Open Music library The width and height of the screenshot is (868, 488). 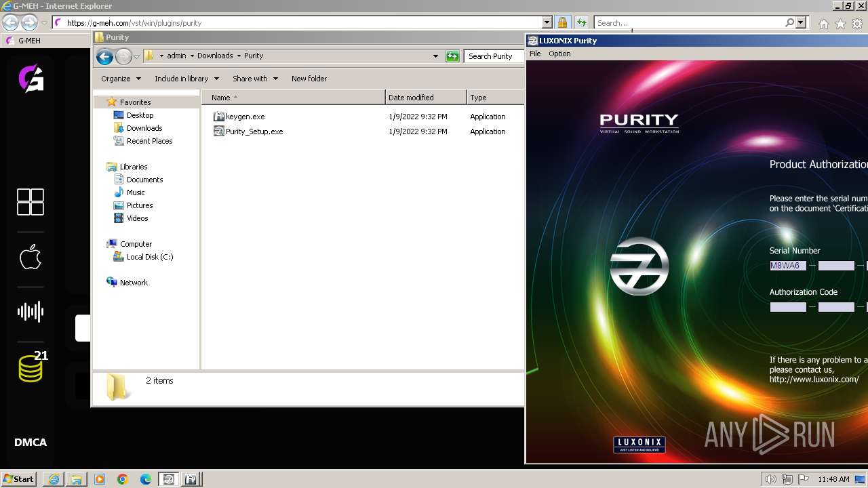tap(135, 192)
